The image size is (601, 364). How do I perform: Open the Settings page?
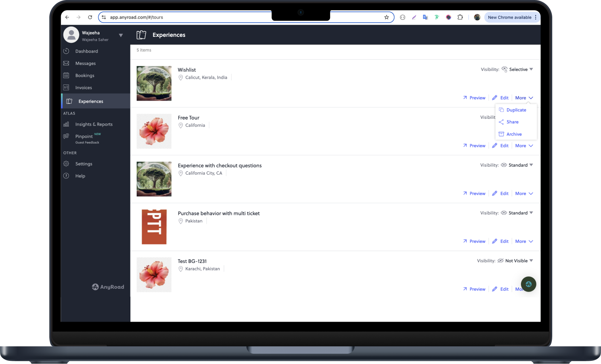pos(84,164)
